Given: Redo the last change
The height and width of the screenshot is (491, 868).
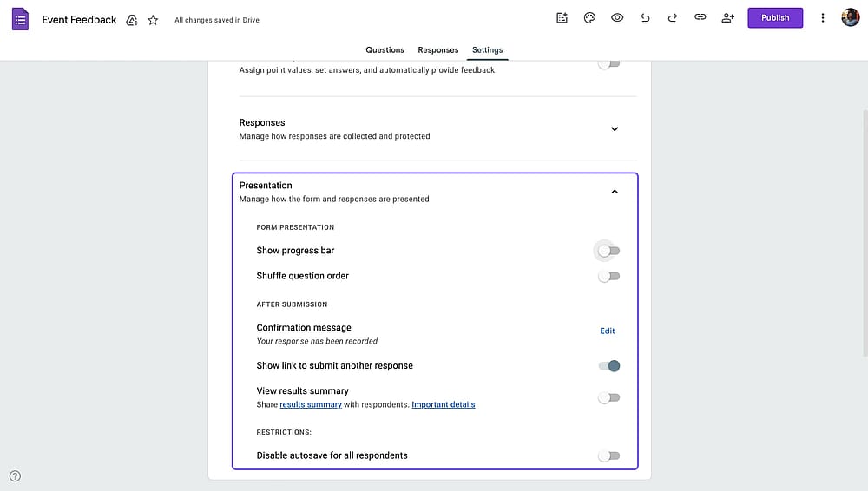Looking at the screenshot, I should click(673, 17).
